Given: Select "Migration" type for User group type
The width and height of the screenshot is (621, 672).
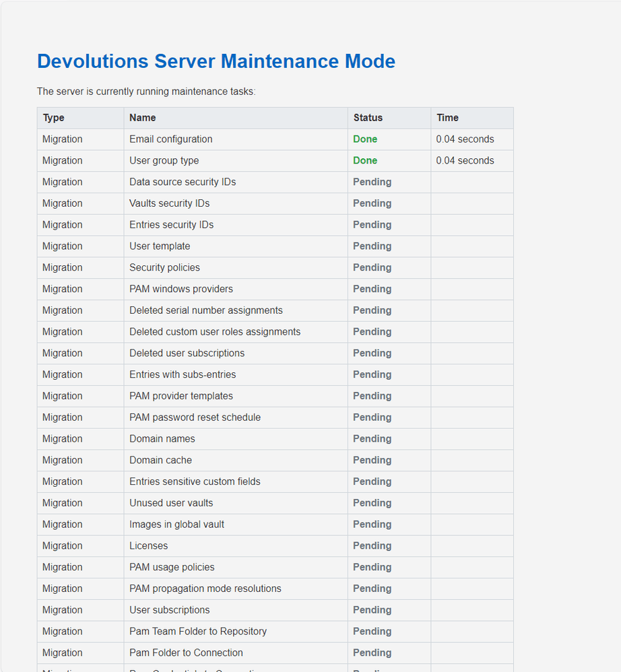Looking at the screenshot, I should [62, 161].
